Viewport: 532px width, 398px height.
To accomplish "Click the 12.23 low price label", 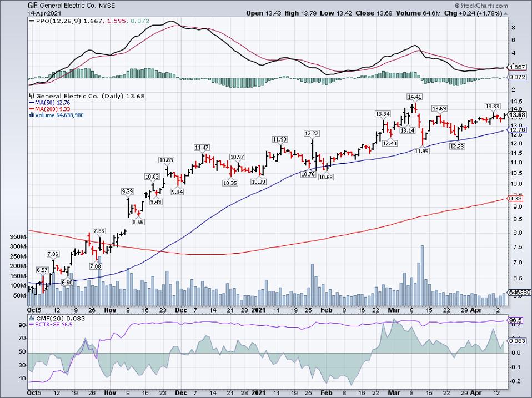I will tap(457, 146).
